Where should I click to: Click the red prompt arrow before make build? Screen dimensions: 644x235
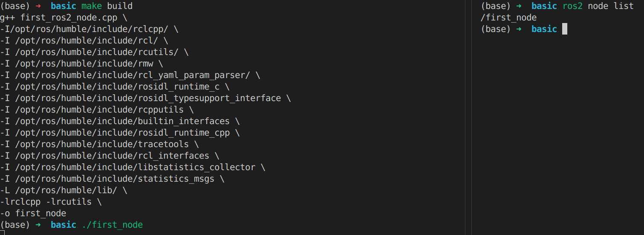coord(38,6)
